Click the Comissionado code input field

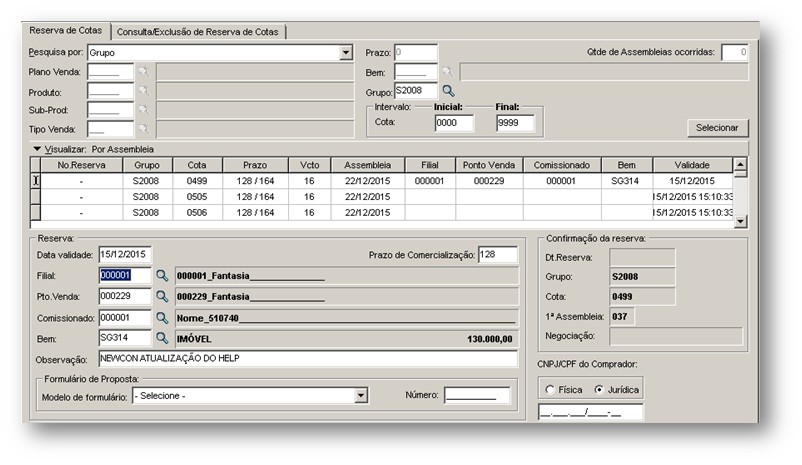[125, 318]
